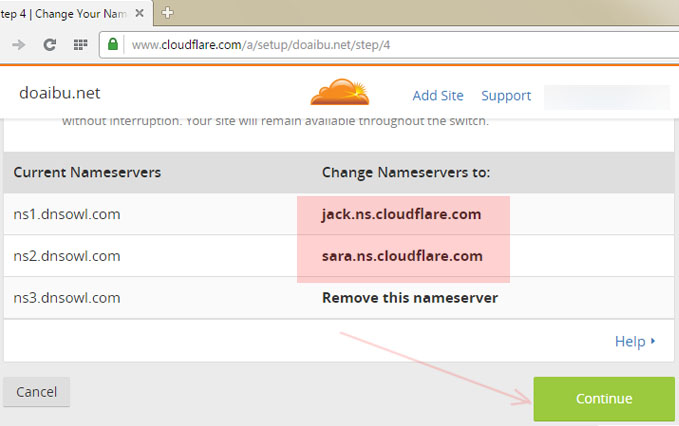The image size is (679, 426).
Task: Click the green SSL padlock icon
Action: click(x=113, y=44)
